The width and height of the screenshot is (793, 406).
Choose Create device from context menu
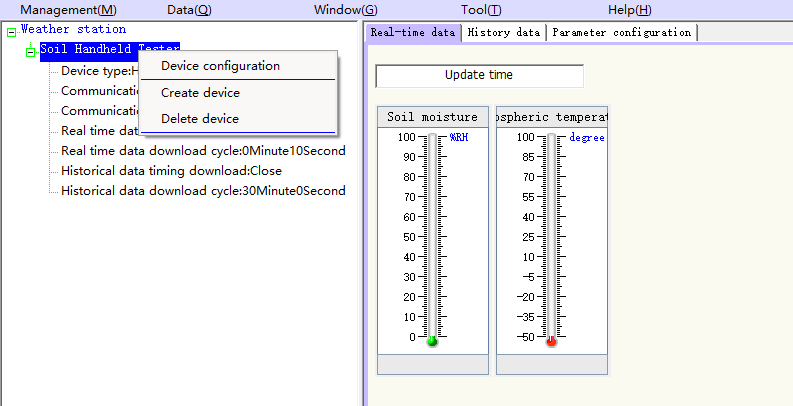click(200, 93)
